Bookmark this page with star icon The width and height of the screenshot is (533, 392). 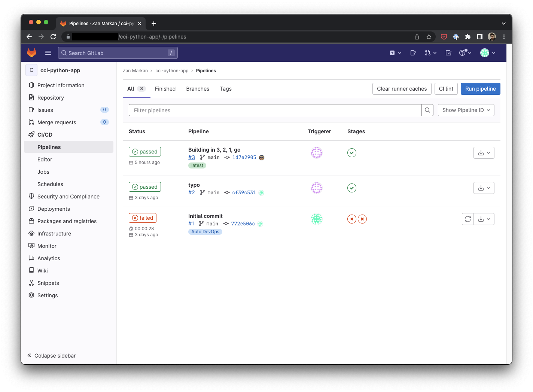click(429, 37)
